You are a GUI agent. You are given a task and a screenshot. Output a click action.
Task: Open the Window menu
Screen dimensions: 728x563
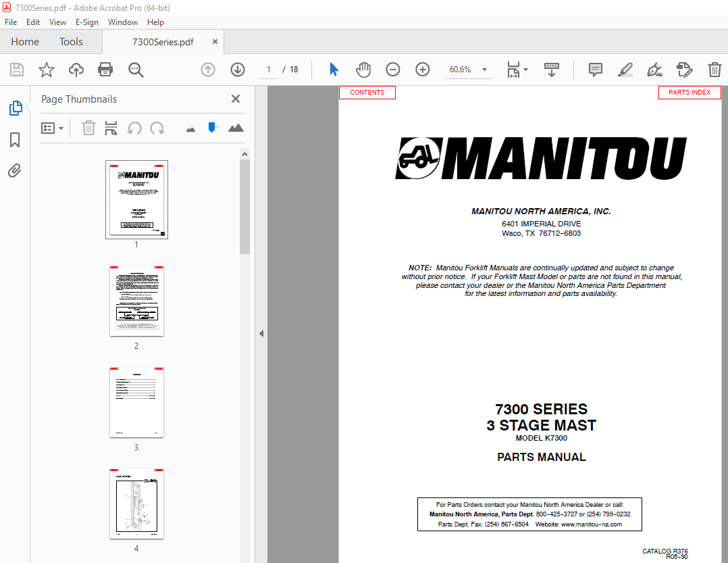coord(123,22)
